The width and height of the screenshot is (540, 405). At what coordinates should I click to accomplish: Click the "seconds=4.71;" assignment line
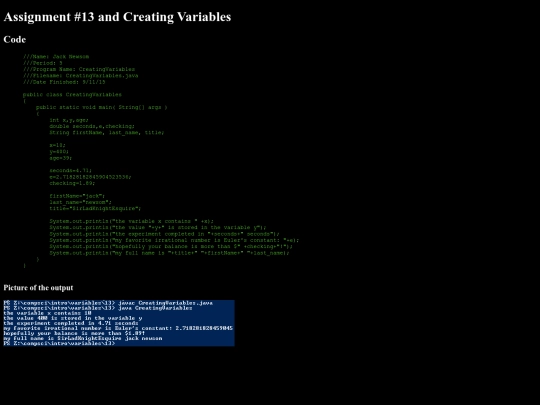(71, 170)
